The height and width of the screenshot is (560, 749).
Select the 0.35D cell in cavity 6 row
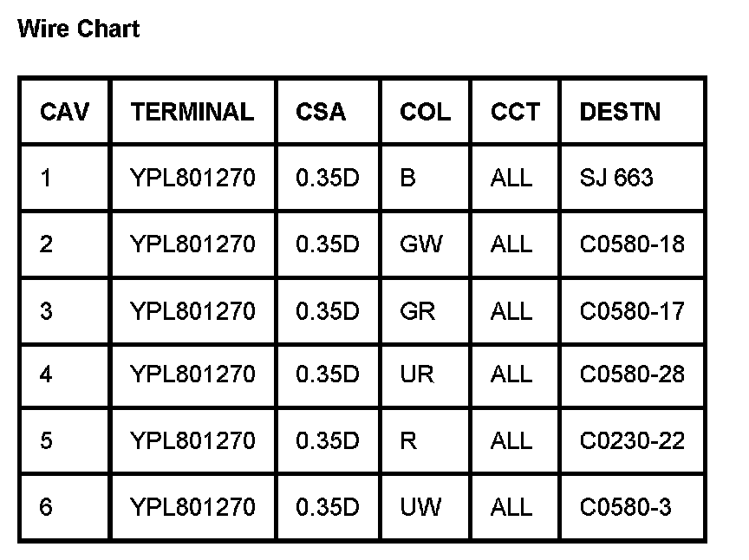pos(327,506)
